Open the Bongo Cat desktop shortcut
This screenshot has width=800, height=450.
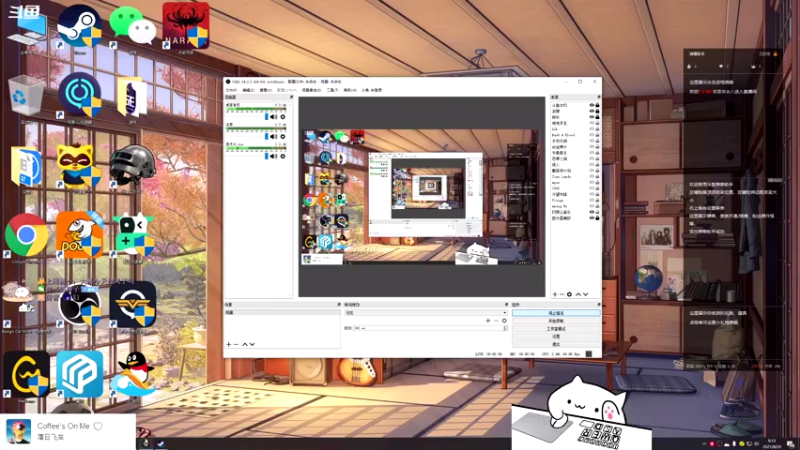[x=18, y=301]
